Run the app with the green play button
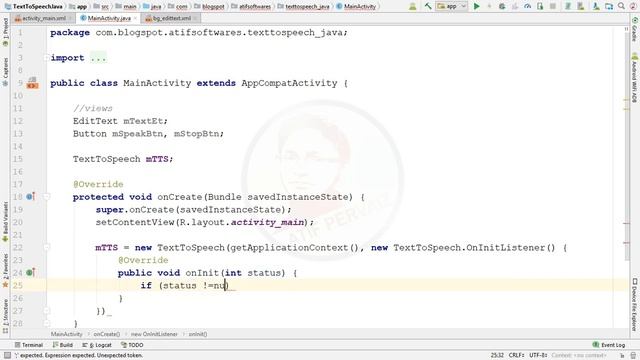The width and height of the screenshot is (640, 360). (x=476, y=6)
